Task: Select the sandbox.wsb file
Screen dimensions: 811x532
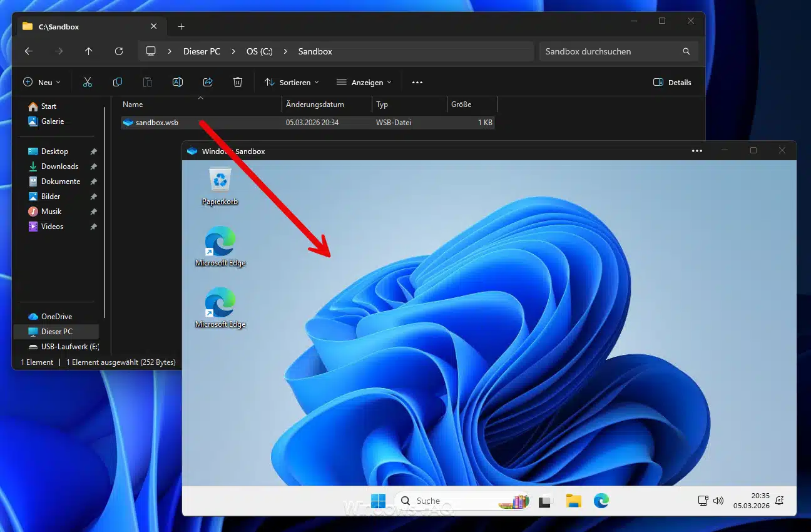Action: (x=156, y=123)
